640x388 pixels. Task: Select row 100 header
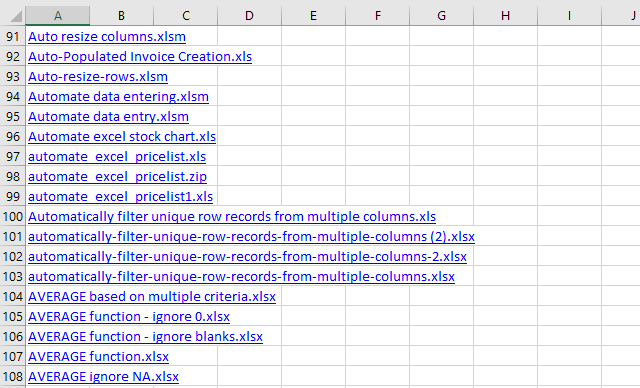click(x=13, y=216)
